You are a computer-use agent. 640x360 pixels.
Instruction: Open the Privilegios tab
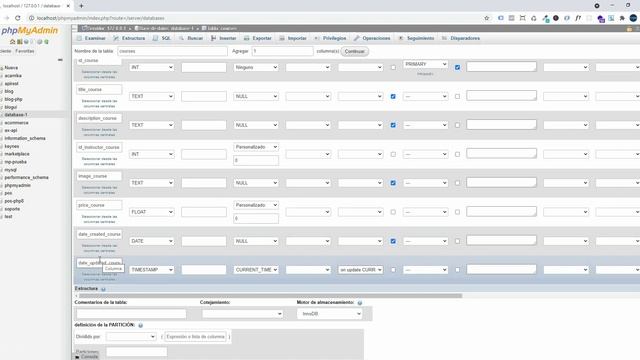pyautogui.click(x=331, y=38)
